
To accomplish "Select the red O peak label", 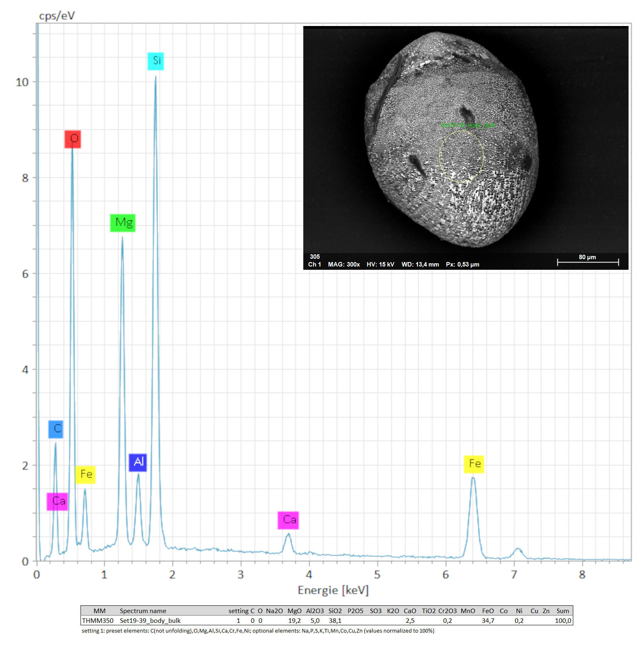I will pyautogui.click(x=73, y=139).
